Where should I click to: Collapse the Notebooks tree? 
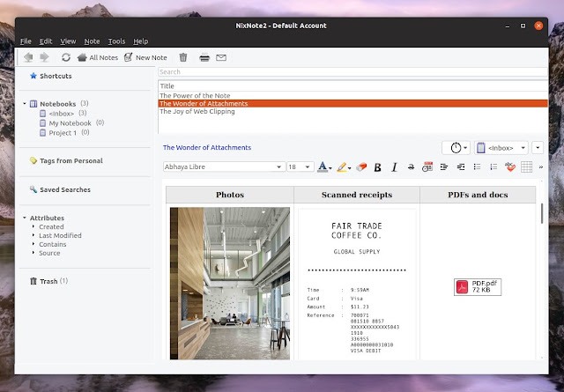(25, 104)
